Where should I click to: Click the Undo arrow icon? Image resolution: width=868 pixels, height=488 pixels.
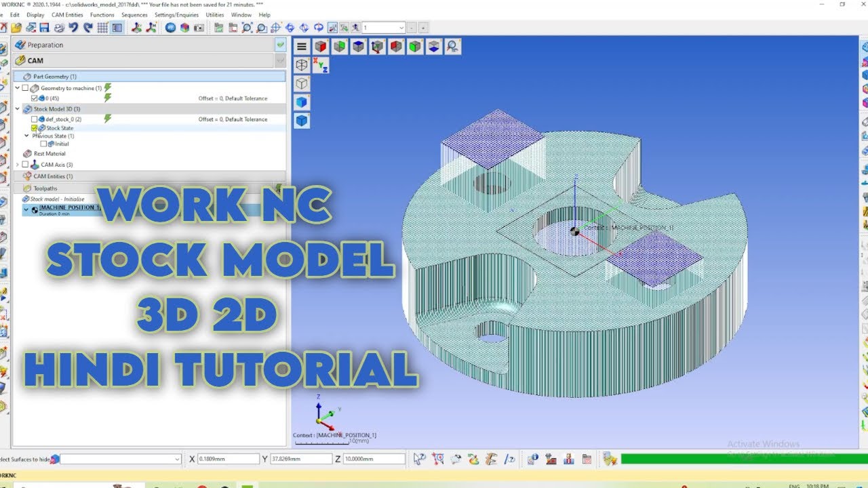coord(73,28)
